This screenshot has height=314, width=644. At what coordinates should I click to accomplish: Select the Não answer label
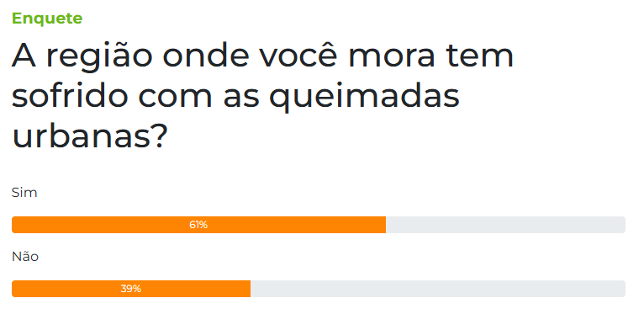point(25,257)
